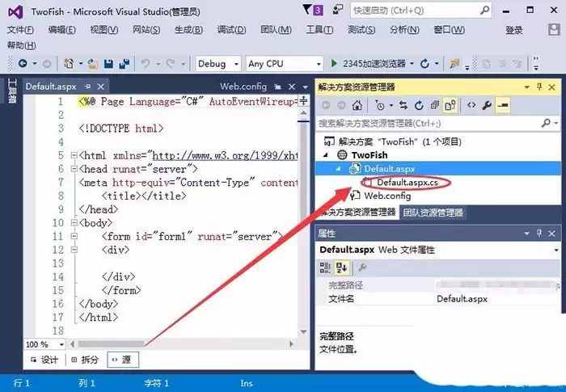Viewport: 566px width, 392px height.
Task: Open the 视图(V) menu
Action: [x=104, y=30]
